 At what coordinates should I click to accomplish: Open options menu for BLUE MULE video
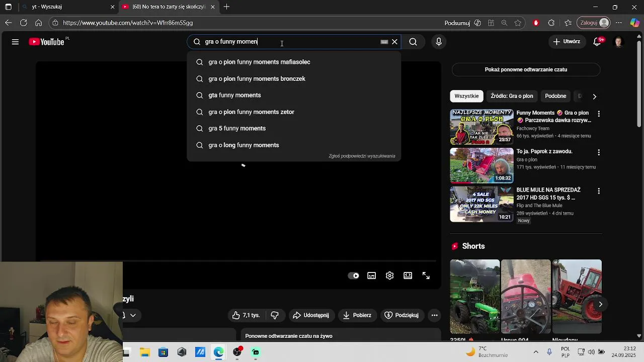(x=599, y=191)
